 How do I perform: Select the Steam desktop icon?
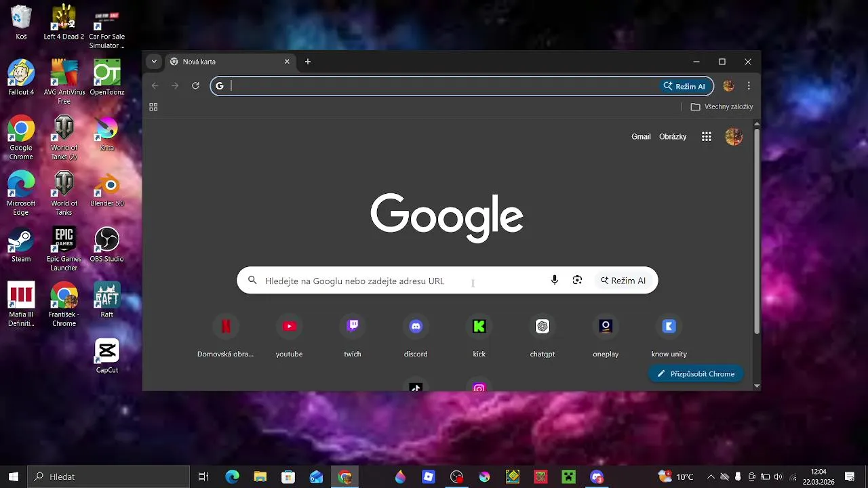coord(21,244)
